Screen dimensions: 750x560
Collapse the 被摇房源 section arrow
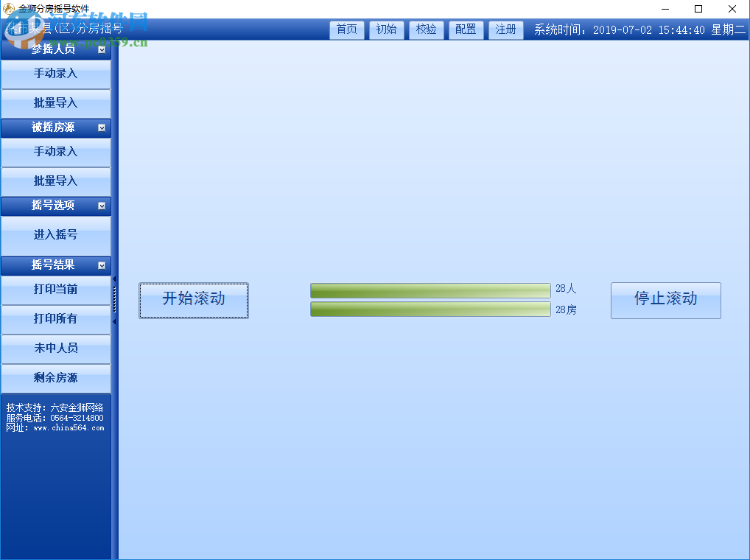pos(102,127)
